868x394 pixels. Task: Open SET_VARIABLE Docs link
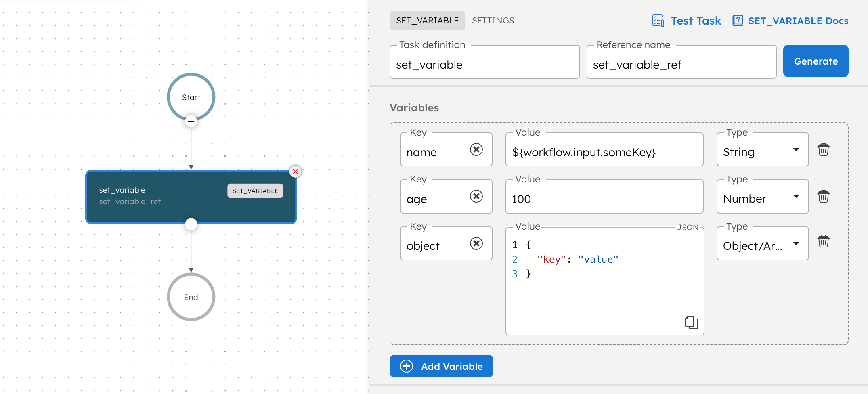790,21
